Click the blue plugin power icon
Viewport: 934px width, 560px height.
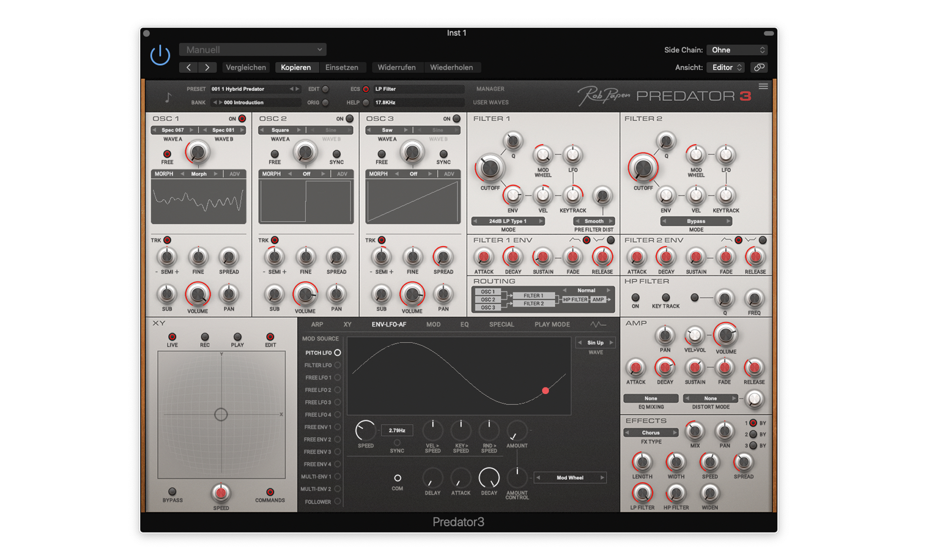point(160,55)
